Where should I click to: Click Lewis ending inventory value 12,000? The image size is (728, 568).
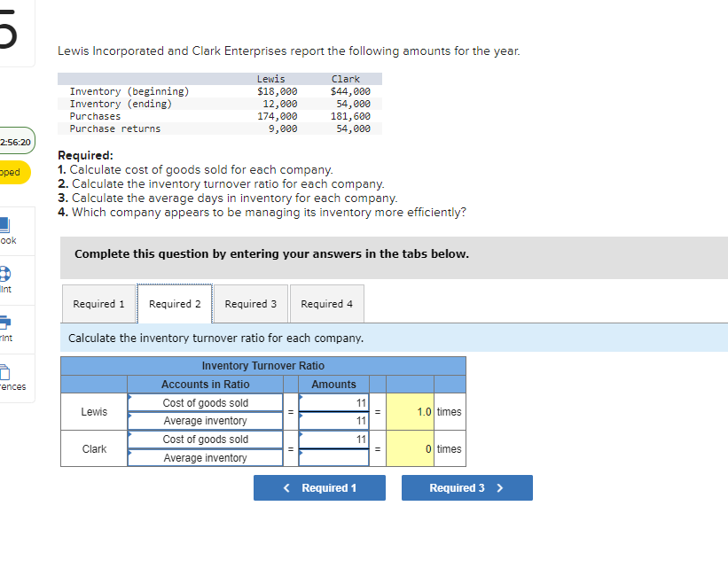[280, 104]
